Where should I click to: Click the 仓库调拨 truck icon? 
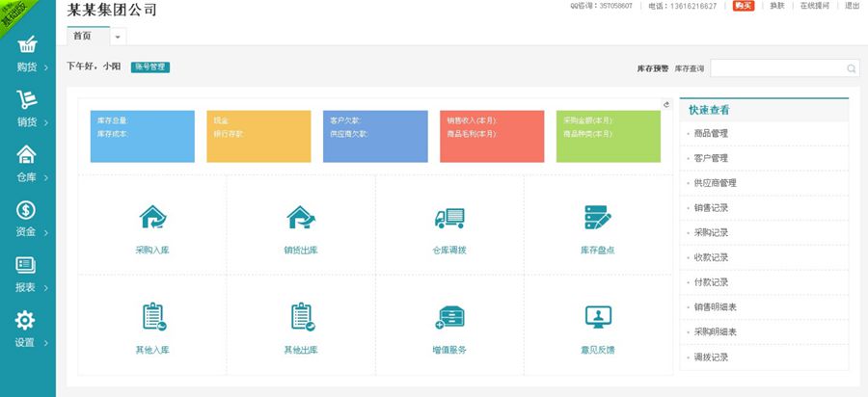pyautogui.click(x=449, y=219)
